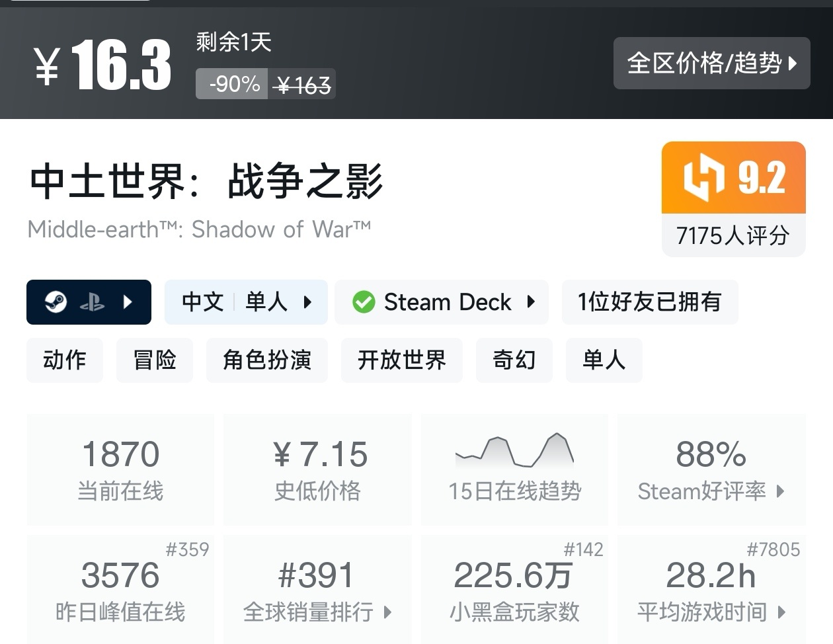
Task: Click the crossed-out ¥163 original price
Action: (x=302, y=85)
